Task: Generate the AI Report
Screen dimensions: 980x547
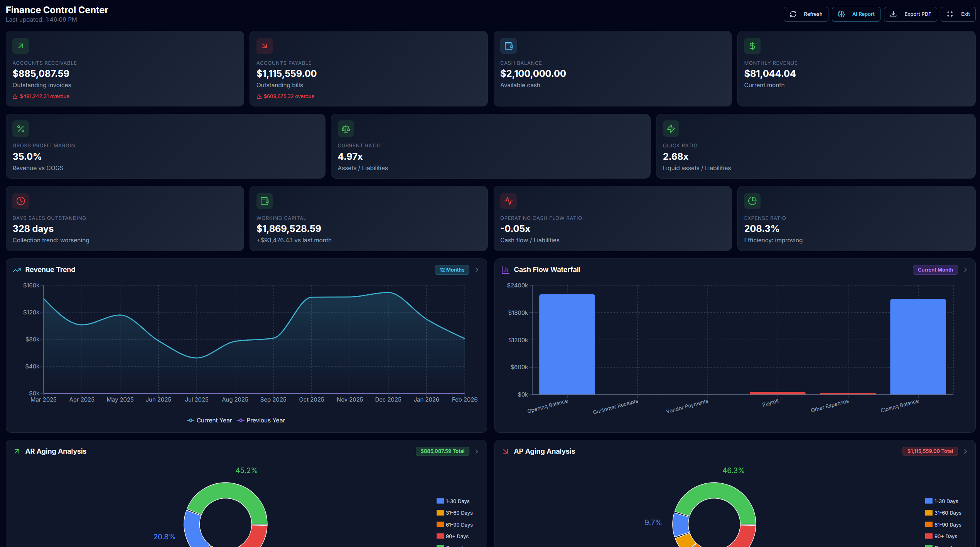Action: [856, 14]
